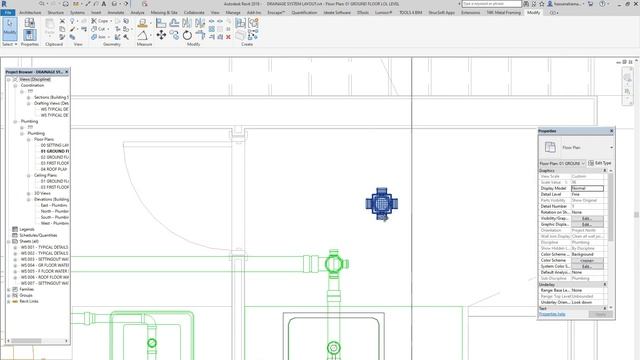Click the Create Parts icon
Viewport: 640px width, 360px height.
click(240, 35)
